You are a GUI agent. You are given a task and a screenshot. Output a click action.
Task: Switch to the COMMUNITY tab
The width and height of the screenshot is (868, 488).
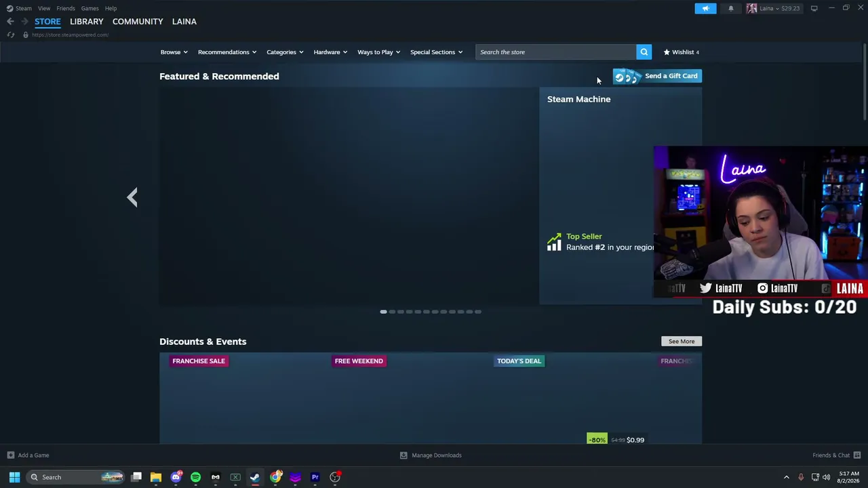tap(138, 22)
